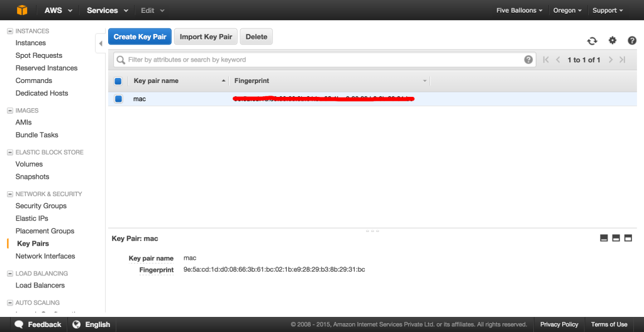The width and height of the screenshot is (644, 332).
Task: Collapse the NETWORK & SECURITY section
Action: coord(10,194)
